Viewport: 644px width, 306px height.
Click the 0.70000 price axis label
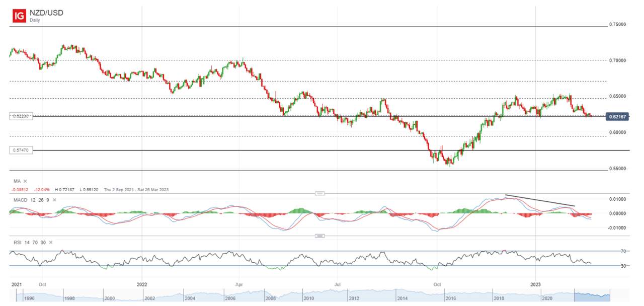618,60
